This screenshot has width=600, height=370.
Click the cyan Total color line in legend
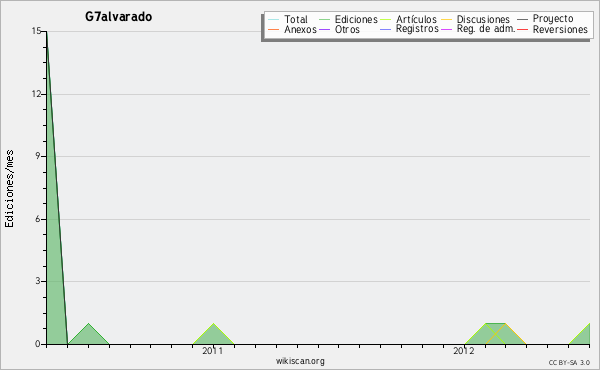pos(274,20)
